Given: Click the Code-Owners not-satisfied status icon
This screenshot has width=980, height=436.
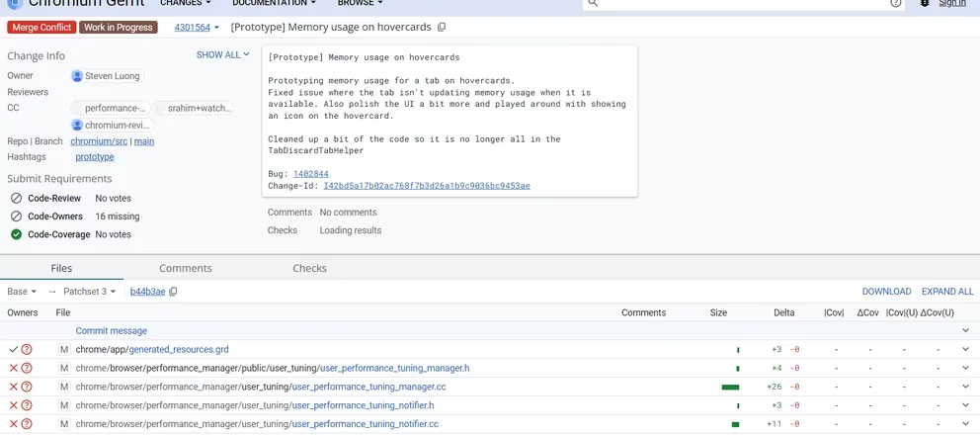Looking at the screenshot, I should (16, 217).
